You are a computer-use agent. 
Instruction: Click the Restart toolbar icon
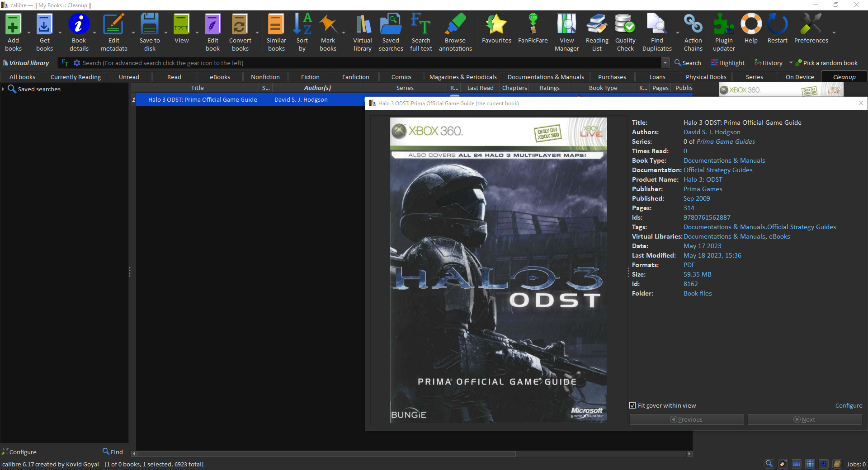[x=778, y=24]
